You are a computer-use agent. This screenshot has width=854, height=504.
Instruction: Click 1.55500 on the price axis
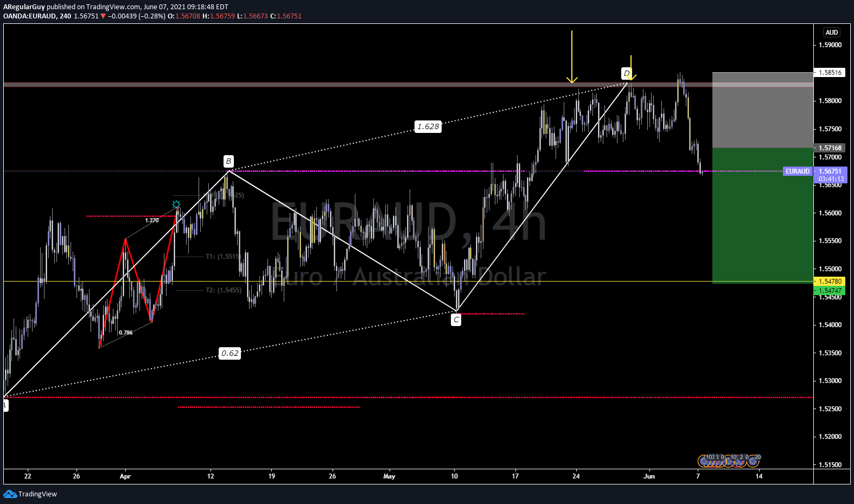coord(830,241)
